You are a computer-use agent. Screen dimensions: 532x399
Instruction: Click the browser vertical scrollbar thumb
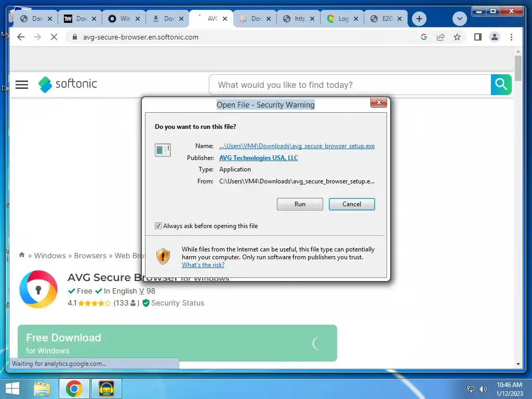[518, 68]
